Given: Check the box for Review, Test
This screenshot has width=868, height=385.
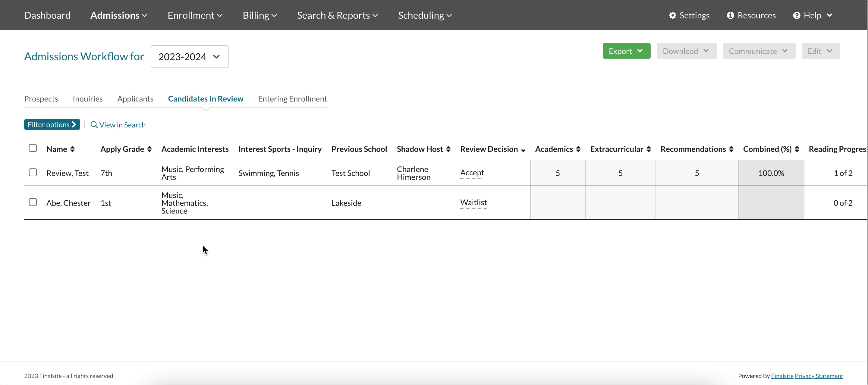Looking at the screenshot, I should [x=33, y=172].
